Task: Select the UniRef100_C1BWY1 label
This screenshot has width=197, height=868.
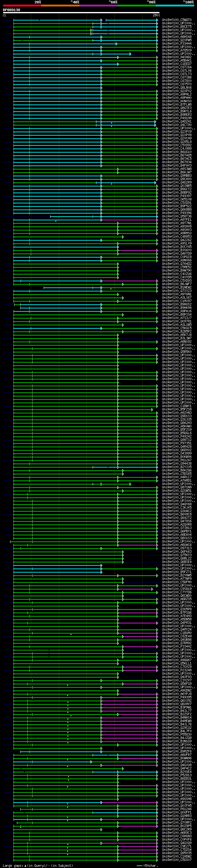Action: coord(176,406)
